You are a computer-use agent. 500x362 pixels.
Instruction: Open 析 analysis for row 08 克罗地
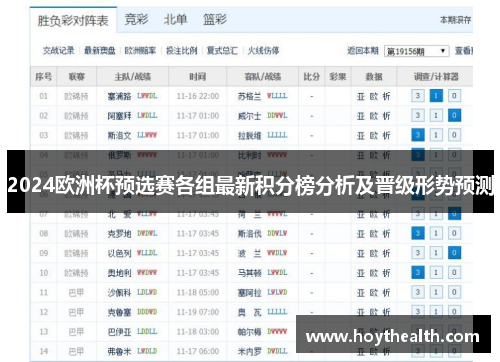pyautogui.click(x=386, y=234)
